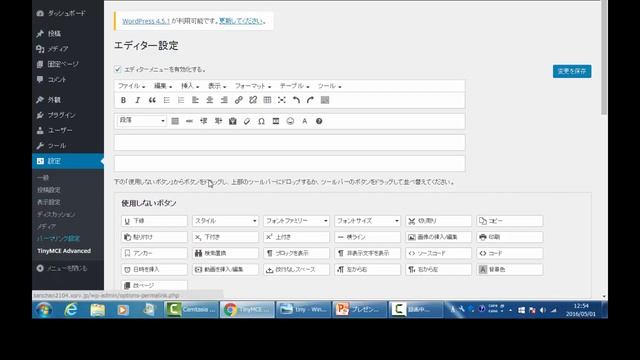
Task: Select the align left icon
Action: 195,100
